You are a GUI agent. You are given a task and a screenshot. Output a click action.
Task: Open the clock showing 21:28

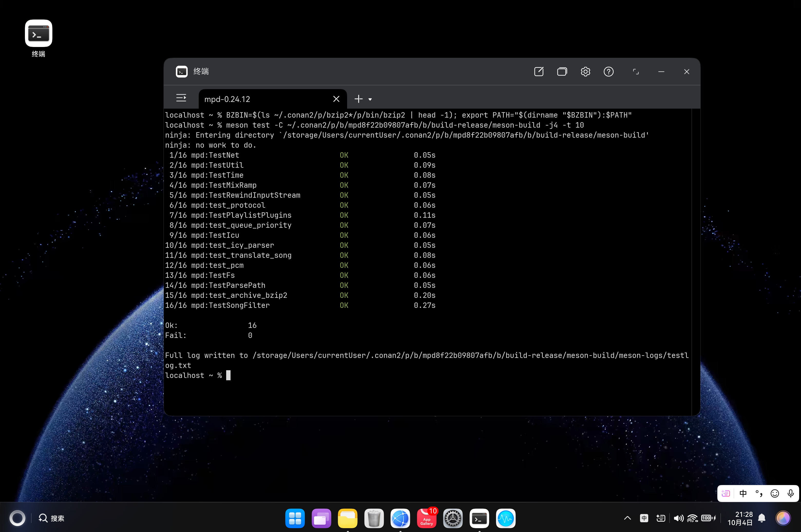pos(740,518)
